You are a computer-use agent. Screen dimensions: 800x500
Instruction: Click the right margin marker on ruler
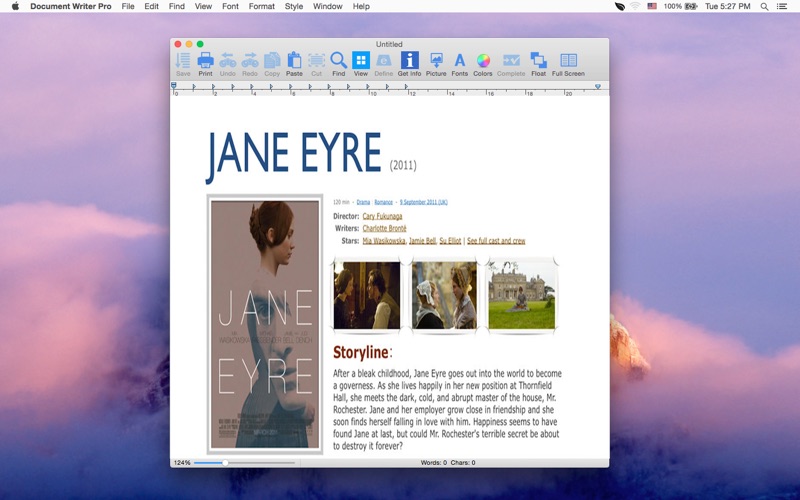[598, 87]
